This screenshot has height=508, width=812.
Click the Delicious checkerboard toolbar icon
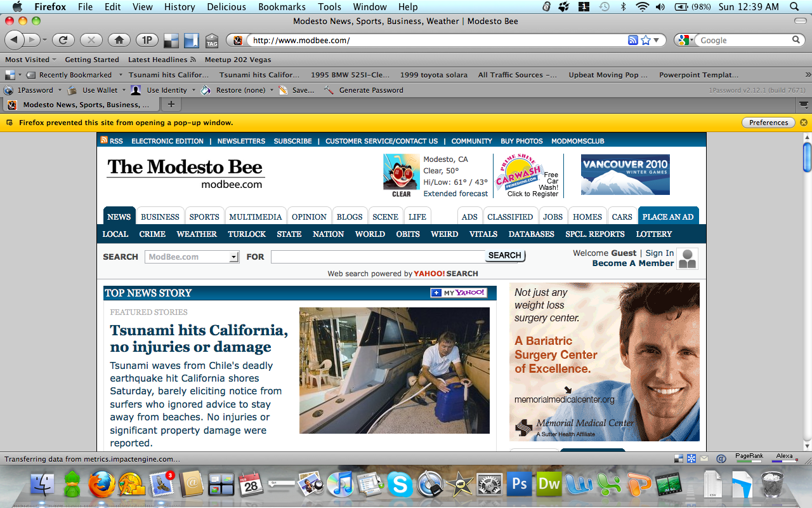[171, 41]
